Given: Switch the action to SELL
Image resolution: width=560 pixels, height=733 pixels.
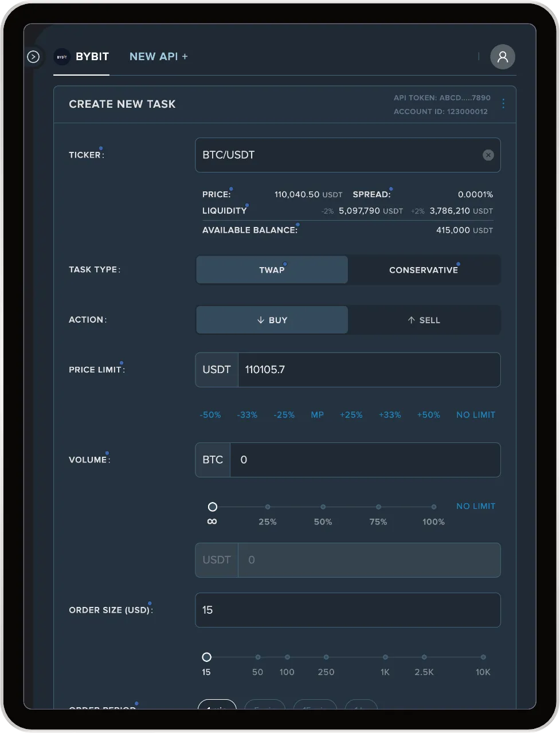Looking at the screenshot, I should (x=424, y=320).
